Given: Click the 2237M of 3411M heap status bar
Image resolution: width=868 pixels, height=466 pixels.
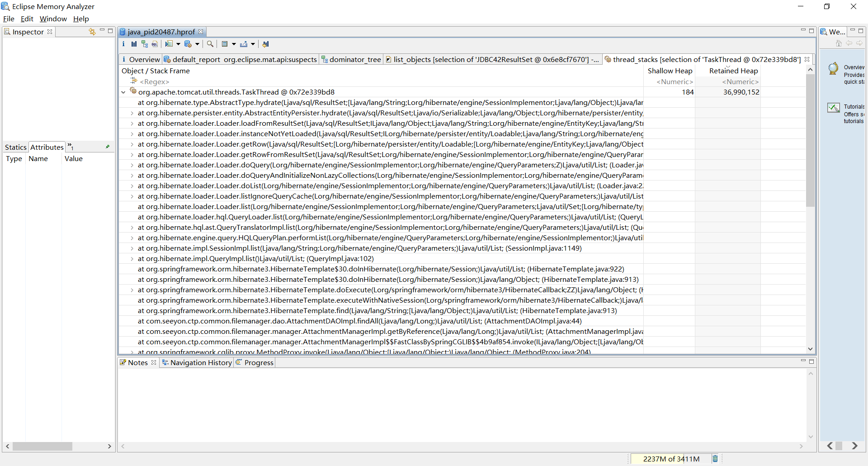Looking at the screenshot, I should click(x=671, y=459).
